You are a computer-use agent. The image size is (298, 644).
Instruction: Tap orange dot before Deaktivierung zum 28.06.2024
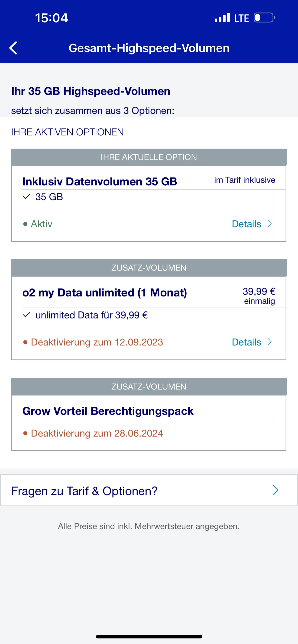point(25,433)
